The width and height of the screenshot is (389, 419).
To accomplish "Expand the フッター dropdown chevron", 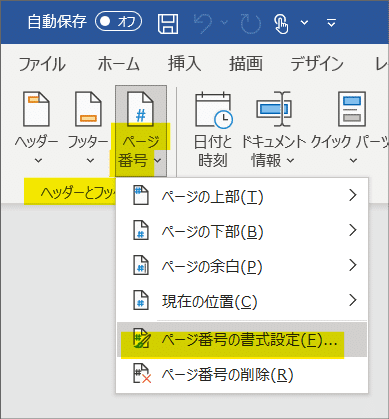I will [90, 161].
